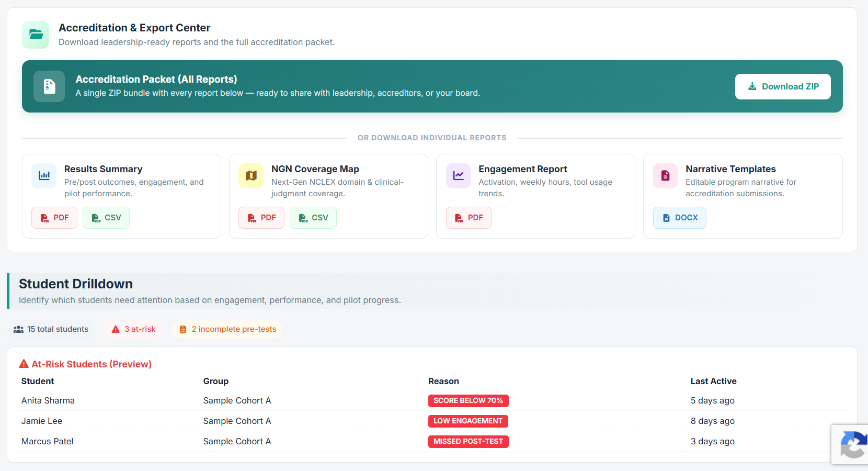Click the map icon for NGN Coverage Map
This screenshot has height=471, width=868.
[x=251, y=176]
